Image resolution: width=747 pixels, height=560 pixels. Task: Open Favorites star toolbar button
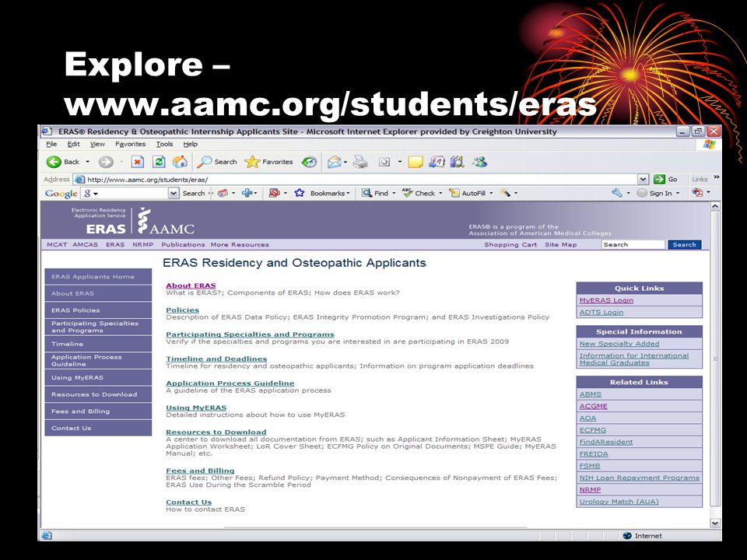click(268, 162)
